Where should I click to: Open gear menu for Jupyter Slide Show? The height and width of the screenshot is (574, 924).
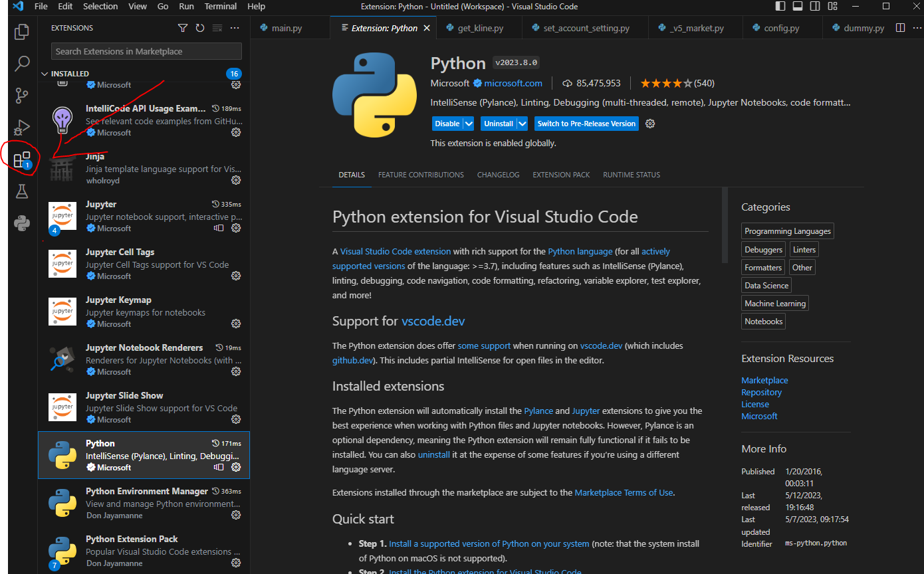[235, 419]
